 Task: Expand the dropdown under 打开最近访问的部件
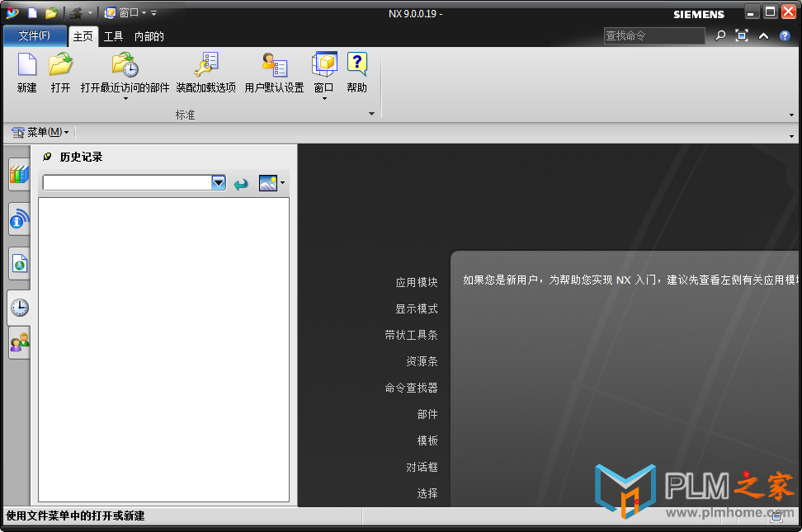coord(125,98)
